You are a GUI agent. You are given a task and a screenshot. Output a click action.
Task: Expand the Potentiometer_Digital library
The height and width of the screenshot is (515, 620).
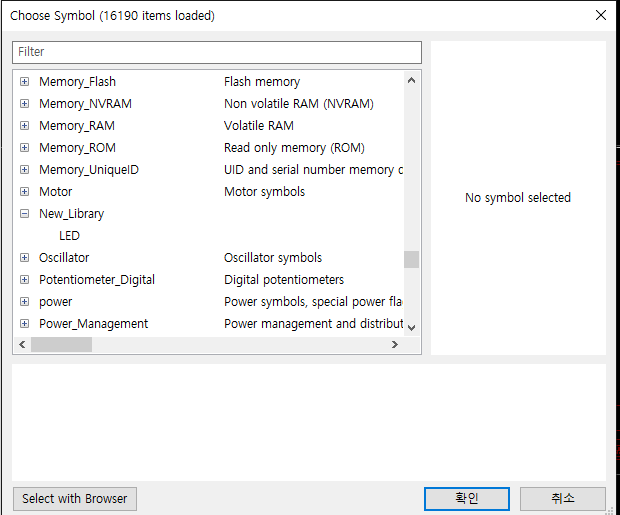(25, 280)
